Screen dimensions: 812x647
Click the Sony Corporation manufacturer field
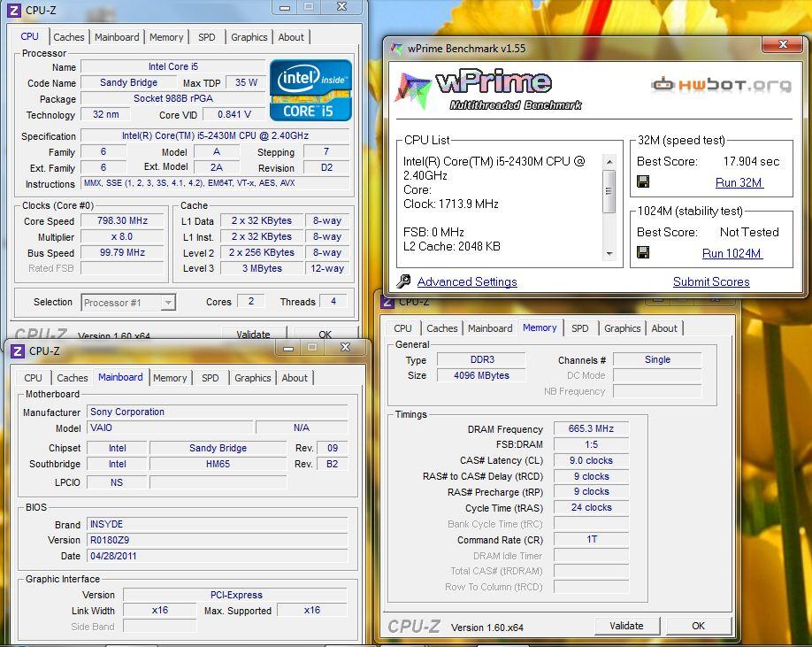(x=217, y=412)
